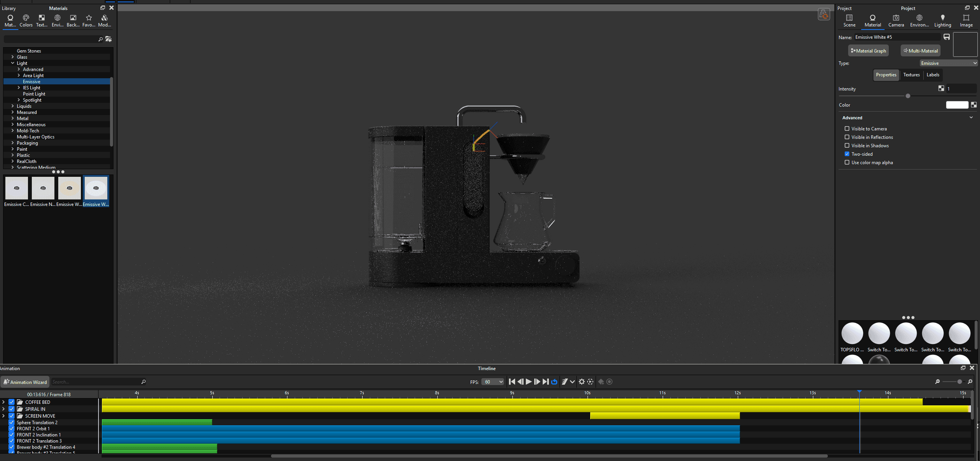Open animation settings gear icon
The width and height of the screenshot is (980, 461).
pos(581,382)
